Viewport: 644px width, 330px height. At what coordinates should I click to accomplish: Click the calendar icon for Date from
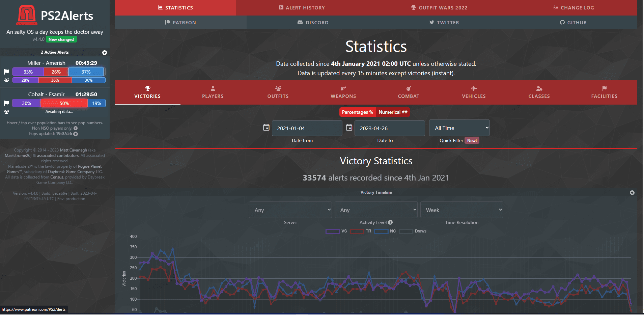click(266, 128)
